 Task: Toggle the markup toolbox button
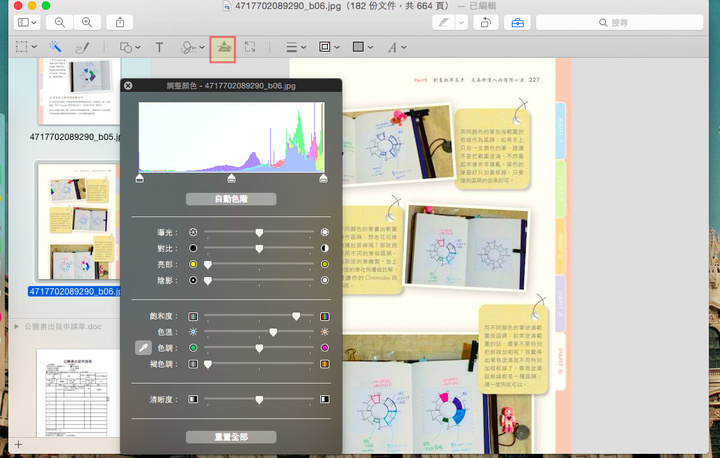(517, 22)
